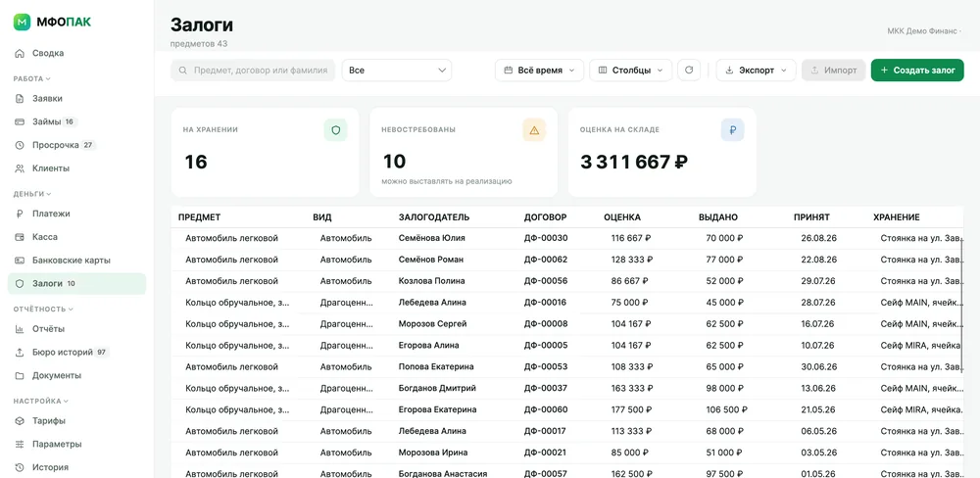Collapse the ДЕНЬГИ sidebar section
Viewport: 980px width, 478px height.
(x=32, y=194)
